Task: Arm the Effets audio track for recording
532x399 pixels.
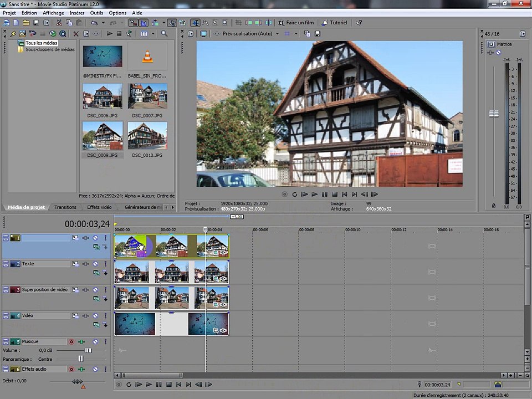Action: [71, 369]
